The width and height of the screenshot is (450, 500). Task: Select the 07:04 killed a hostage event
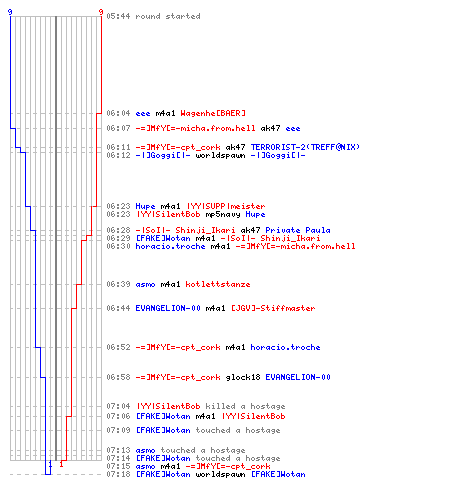(196, 406)
